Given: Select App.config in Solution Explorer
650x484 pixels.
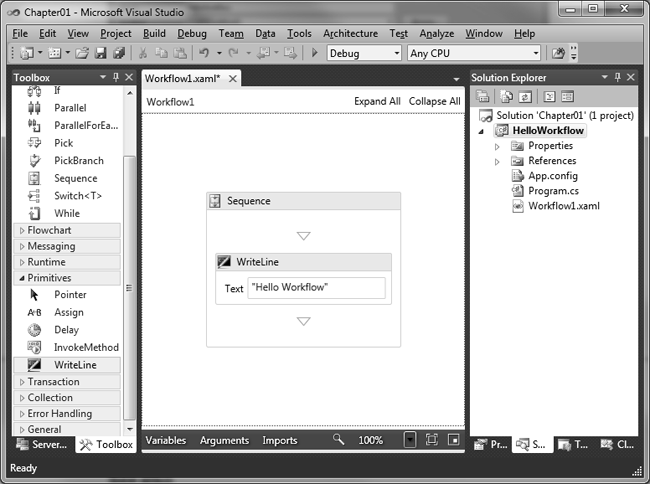Looking at the screenshot, I should tap(553, 176).
